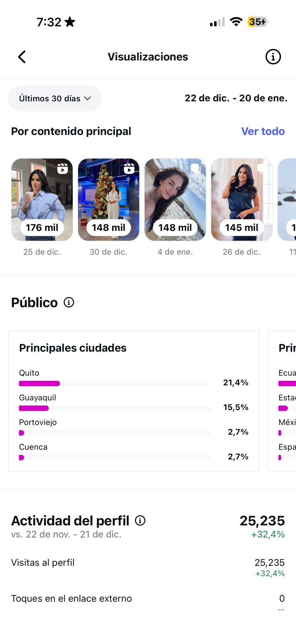Open the Últimos 30 días dropdown

[x=55, y=98]
